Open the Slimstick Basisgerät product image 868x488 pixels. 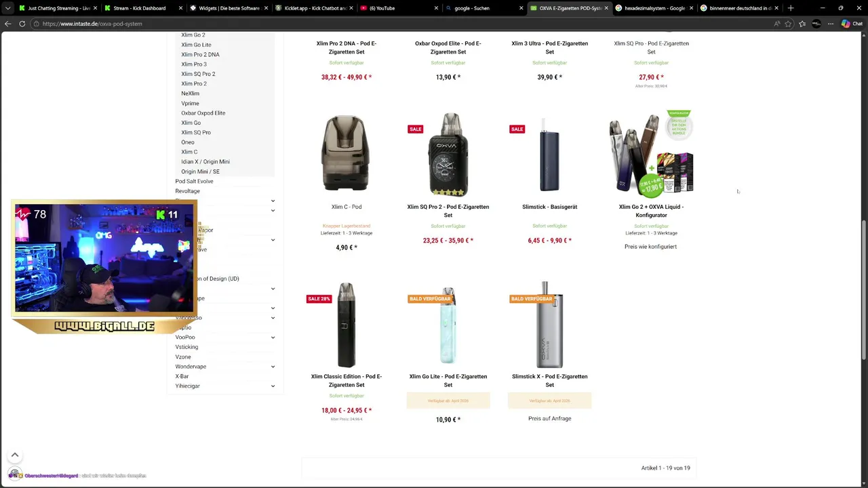pyautogui.click(x=550, y=154)
